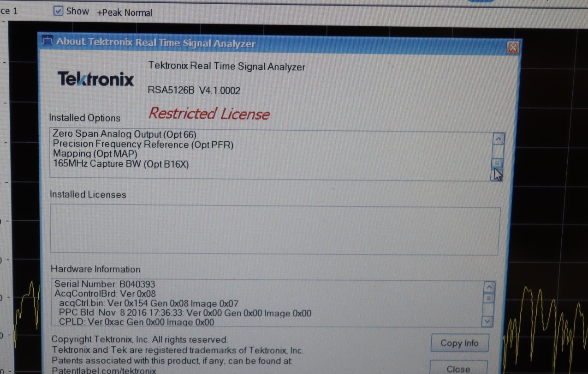Toggle the Show trace checkbox
Screen dimensions: 588x374
click(58, 11)
